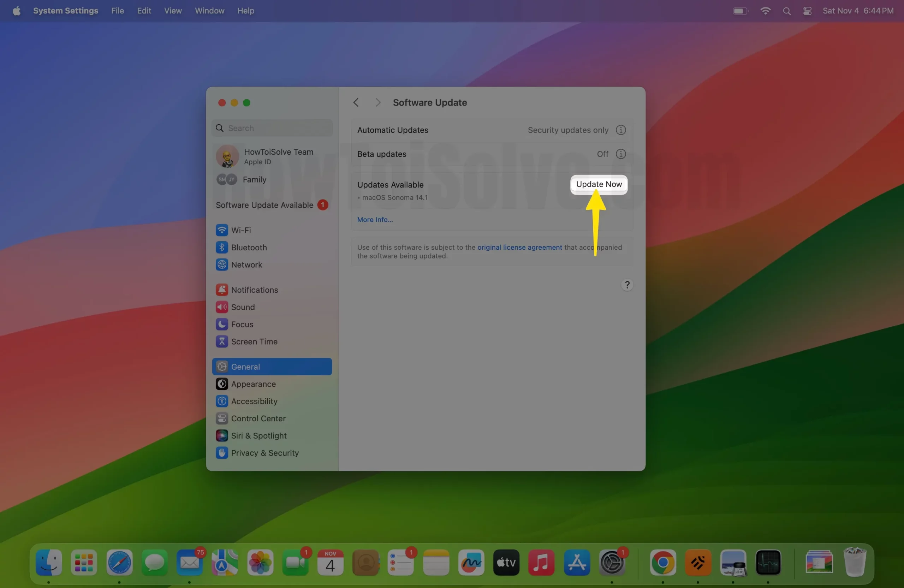Open Network settings in sidebar
This screenshot has width=904, height=588.
click(x=272, y=265)
